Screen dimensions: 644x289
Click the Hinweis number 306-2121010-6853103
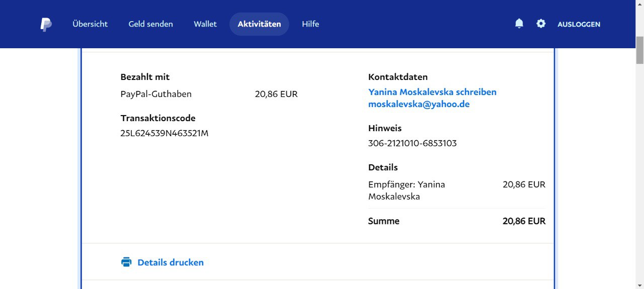(x=412, y=143)
